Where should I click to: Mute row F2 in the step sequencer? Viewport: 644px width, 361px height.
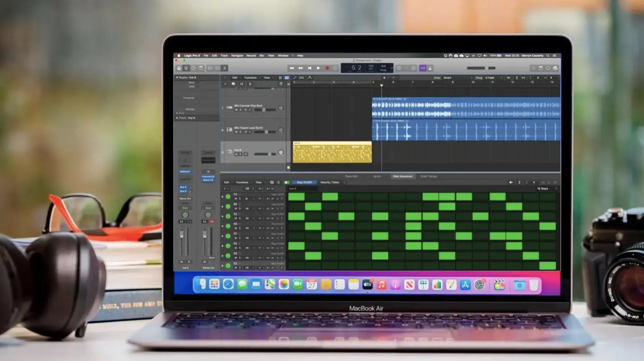236,238
